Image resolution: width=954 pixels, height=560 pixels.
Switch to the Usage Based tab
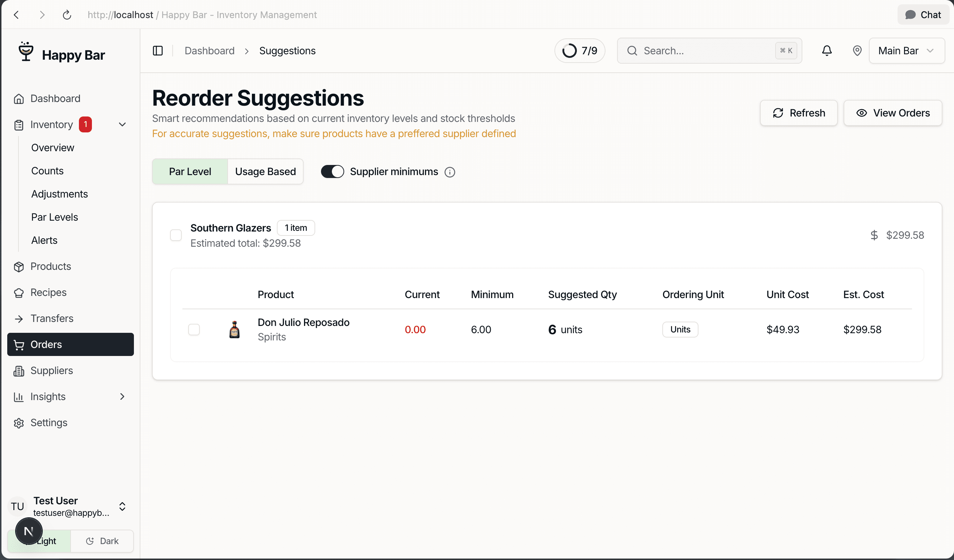(x=265, y=172)
